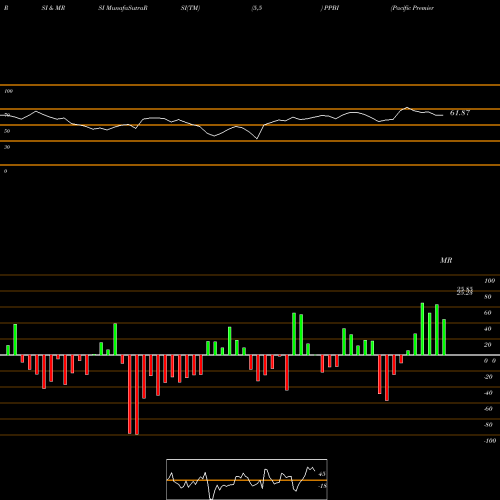Click the RSI panel's 30 axis label
This screenshot has height=500, width=500.
7,147
